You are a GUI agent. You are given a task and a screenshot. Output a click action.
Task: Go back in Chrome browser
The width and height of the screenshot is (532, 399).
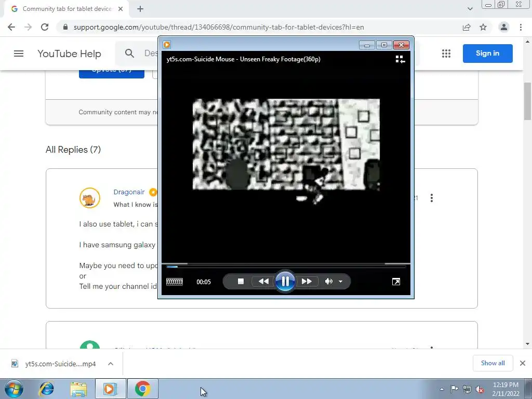coord(11,27)
